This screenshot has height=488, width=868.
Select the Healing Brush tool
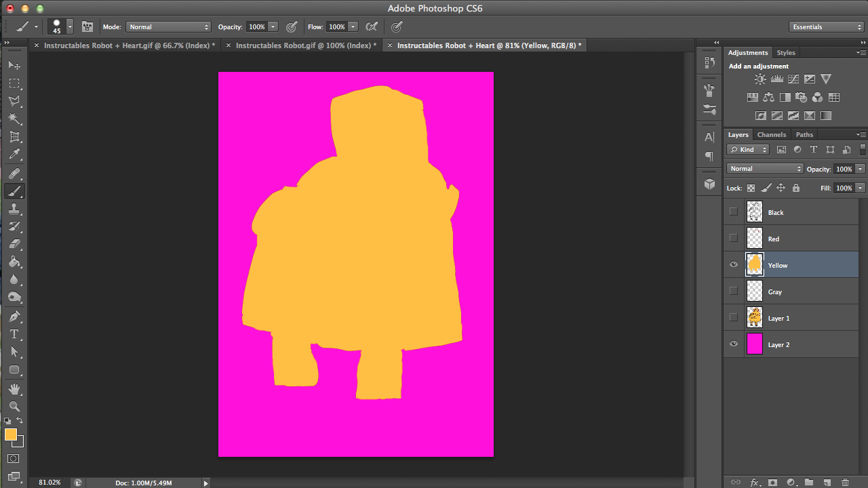[14, 174]
